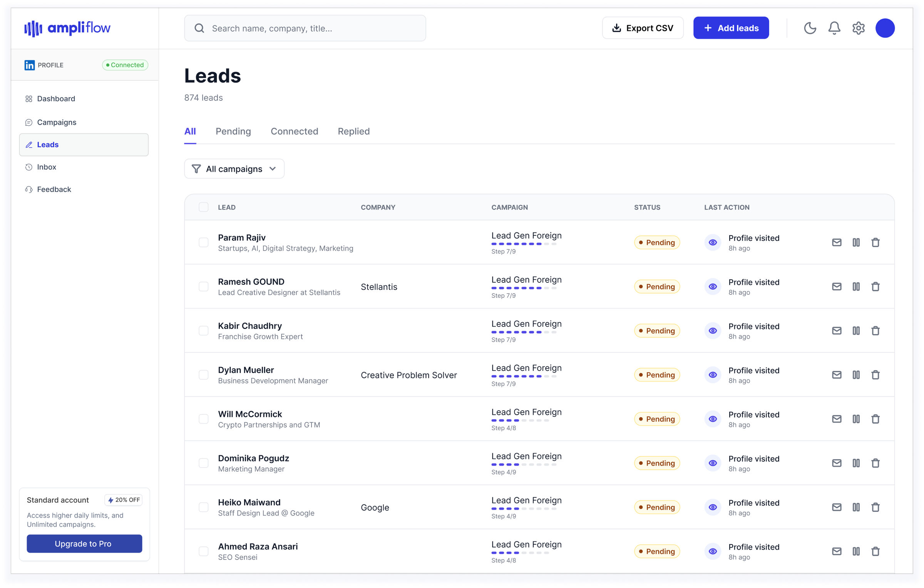Screen dimensions: 924x588
Task: Click the LAST ACTION column header
Action: coord(727,207)
